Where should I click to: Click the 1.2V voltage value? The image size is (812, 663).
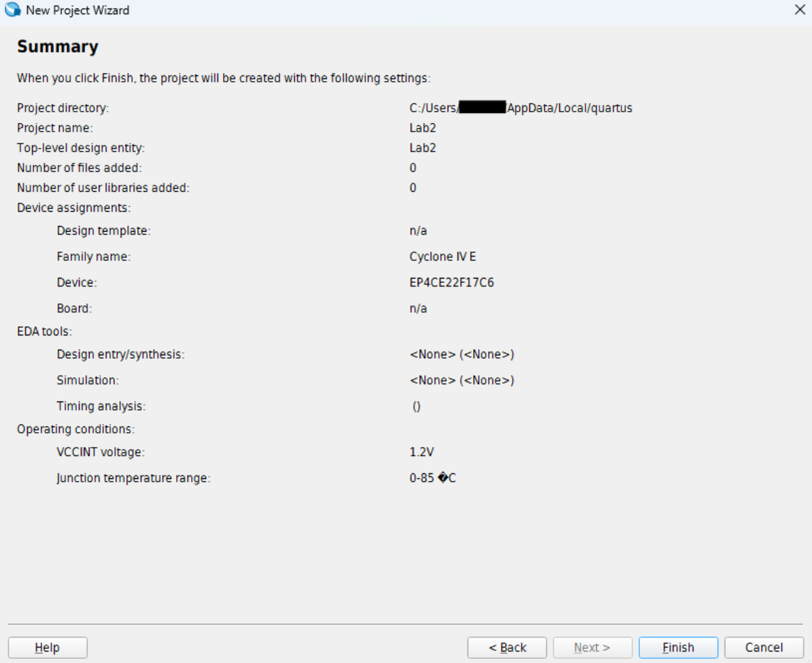(421, 452)
